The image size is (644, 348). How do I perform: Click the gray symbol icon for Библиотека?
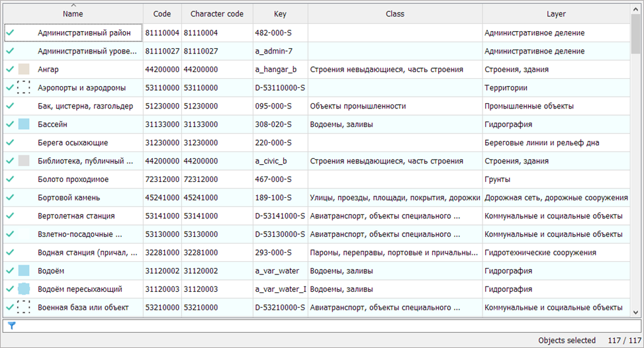click(x=24, y=161)
